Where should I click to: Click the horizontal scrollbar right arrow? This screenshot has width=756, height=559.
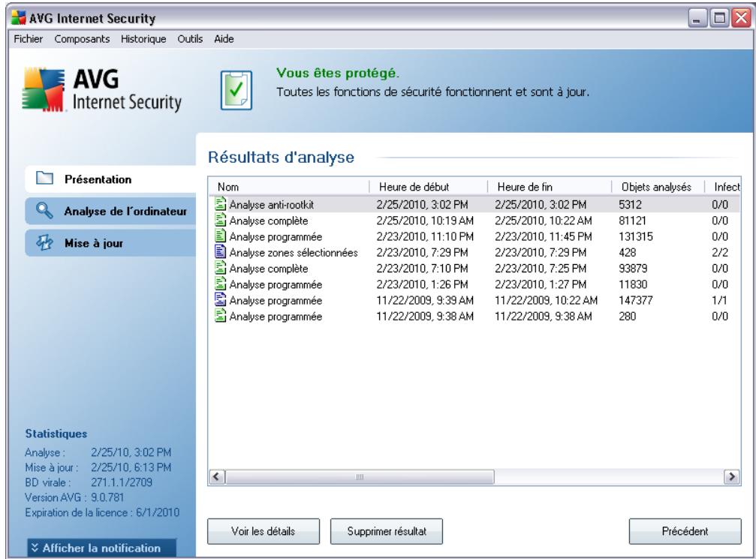point(732,476)
